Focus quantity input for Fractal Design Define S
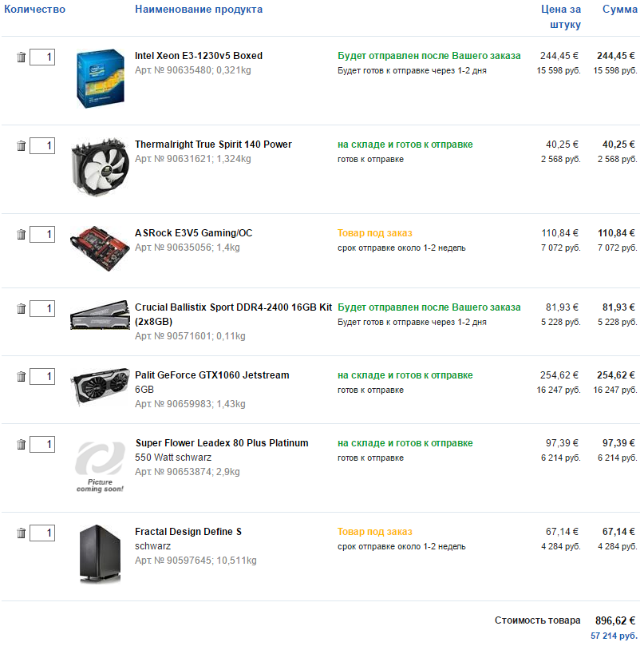The height and width of the screenshot is (646, 644). pos(42,533)
